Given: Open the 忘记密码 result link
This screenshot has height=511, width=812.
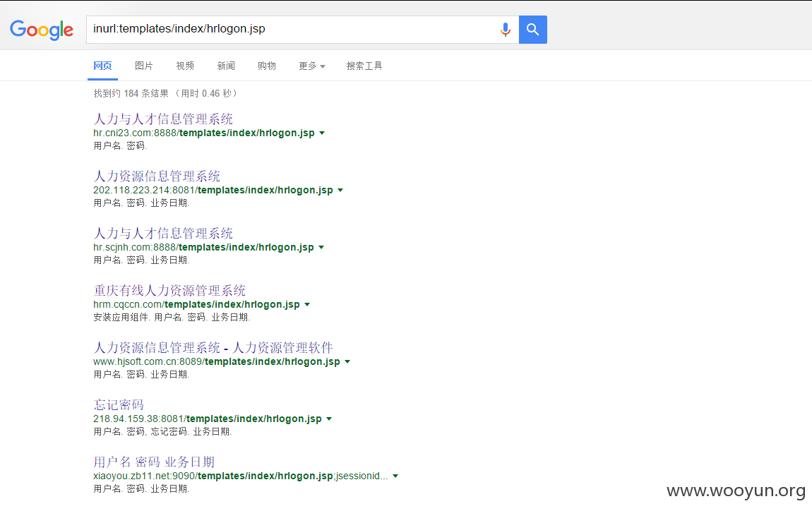Looking at the screenshot, I should (119, 405).
